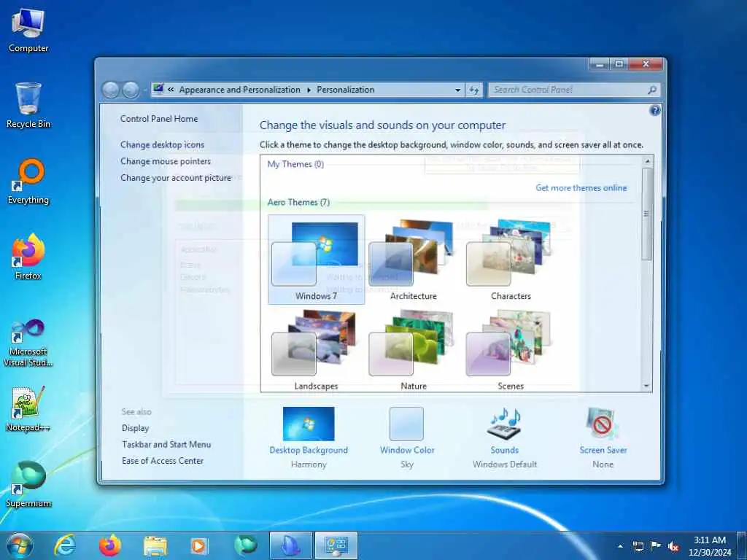
Task: Click the Help question mark icon
Action: pos(655,111)
